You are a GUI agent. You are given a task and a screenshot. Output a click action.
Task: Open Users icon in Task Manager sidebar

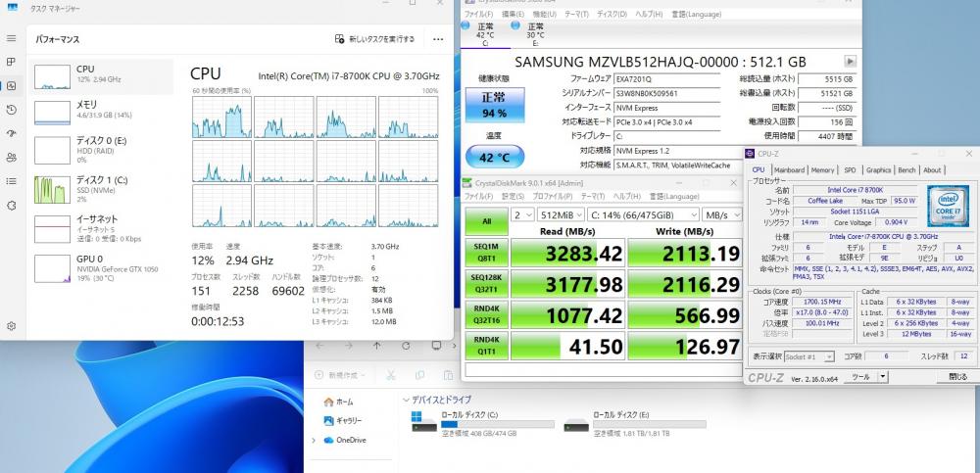[x=11, y=158]
